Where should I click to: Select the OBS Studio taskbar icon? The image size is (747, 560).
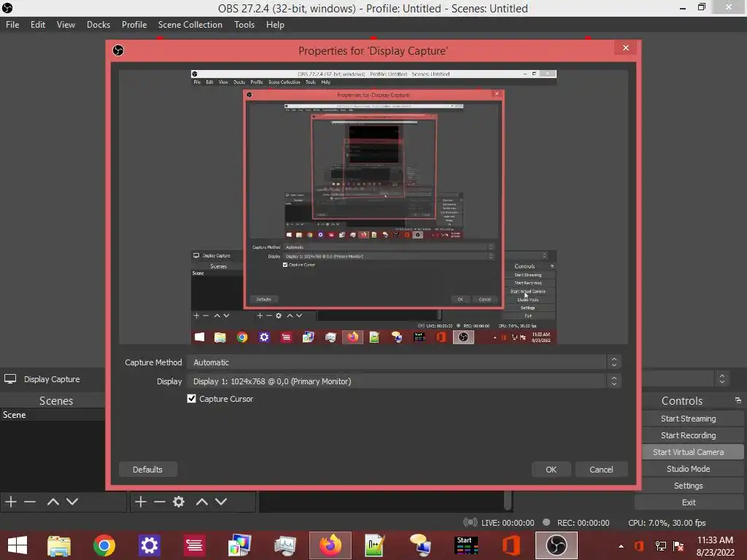pos(557,545)
